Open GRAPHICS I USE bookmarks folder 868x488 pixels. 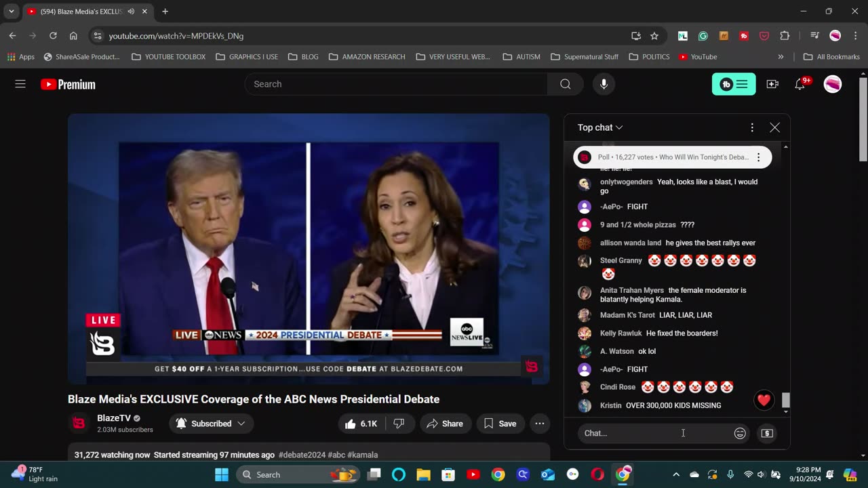click(x=247, y=57)
